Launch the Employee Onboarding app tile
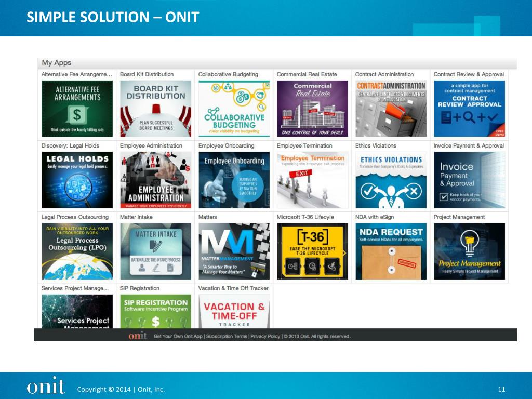This screenshot has width=532, height=399. tap(234, 180)
